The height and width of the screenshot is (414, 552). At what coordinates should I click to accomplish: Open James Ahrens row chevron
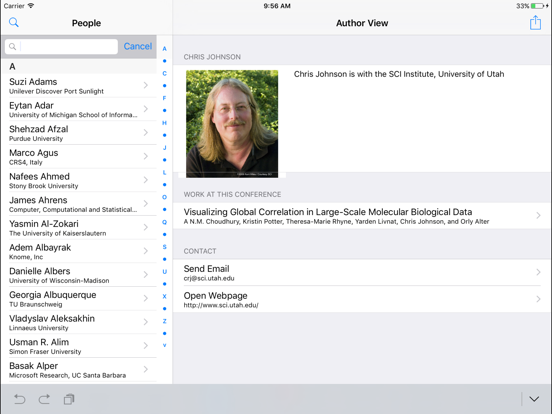click(x=146, y=203)
